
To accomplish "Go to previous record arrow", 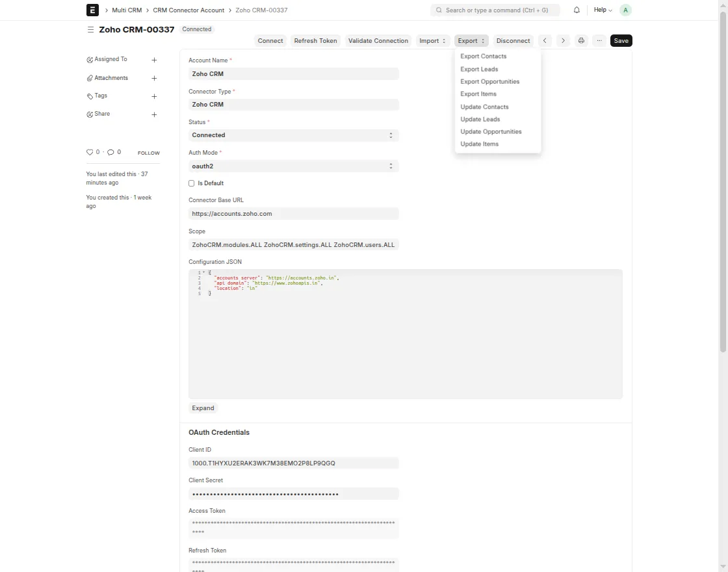I will [545, 41].
